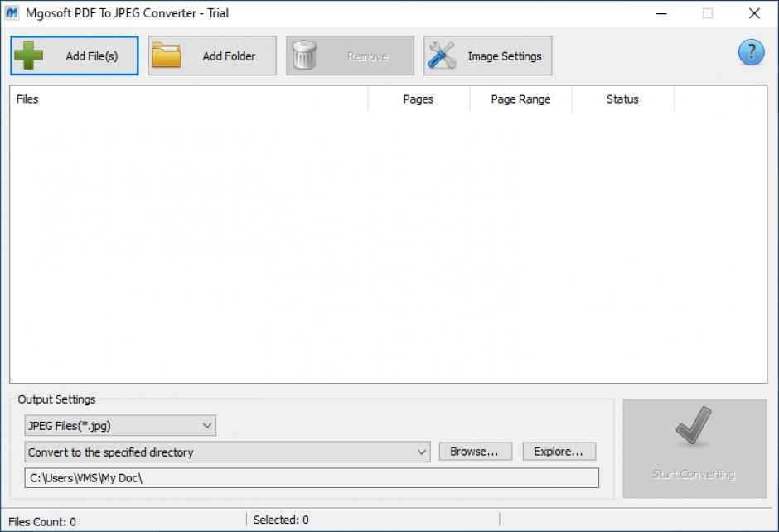Click the Add Folder button
Screen dimensions: 779x532
pos(212,56)
